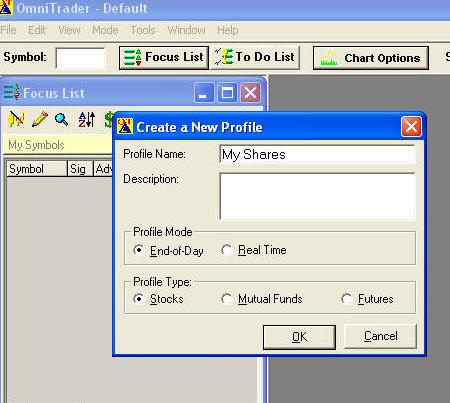Open the Focus List toolbar button
Screen dimensions: 450x403
point(164,58)
